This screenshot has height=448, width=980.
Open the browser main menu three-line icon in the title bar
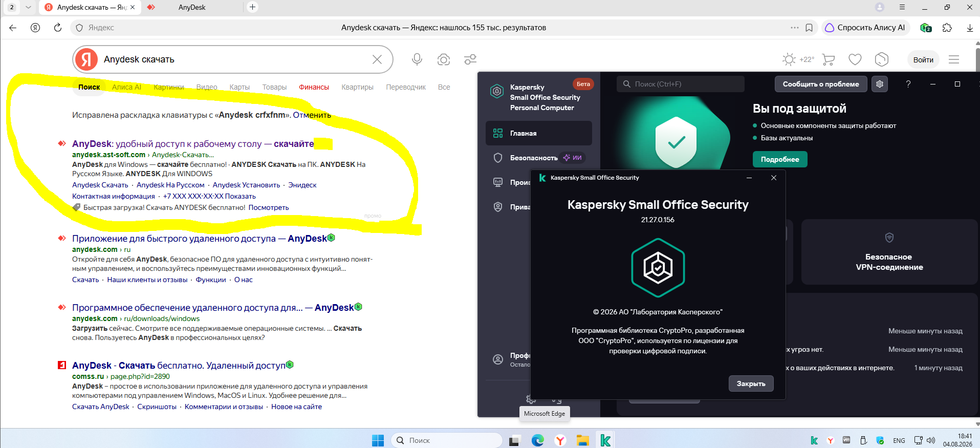(902, 7)
